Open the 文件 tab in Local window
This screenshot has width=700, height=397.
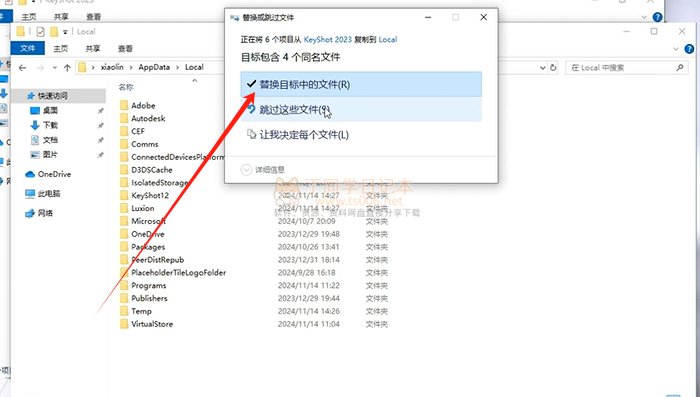click(x=27, y=48)
